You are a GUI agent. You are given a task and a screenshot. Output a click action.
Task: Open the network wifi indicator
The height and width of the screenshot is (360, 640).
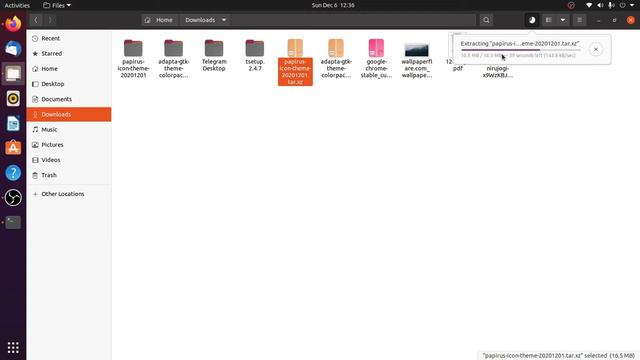589,5
